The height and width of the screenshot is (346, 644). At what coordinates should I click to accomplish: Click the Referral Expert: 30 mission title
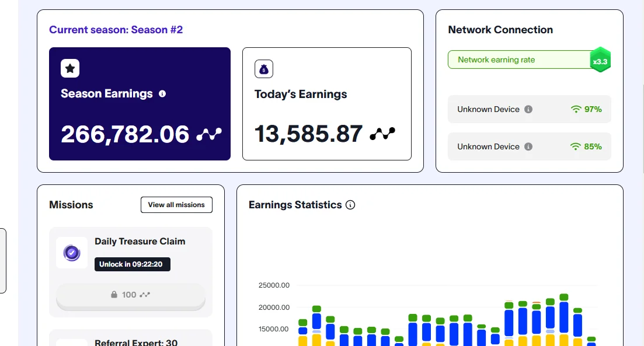tap(136, 342)
